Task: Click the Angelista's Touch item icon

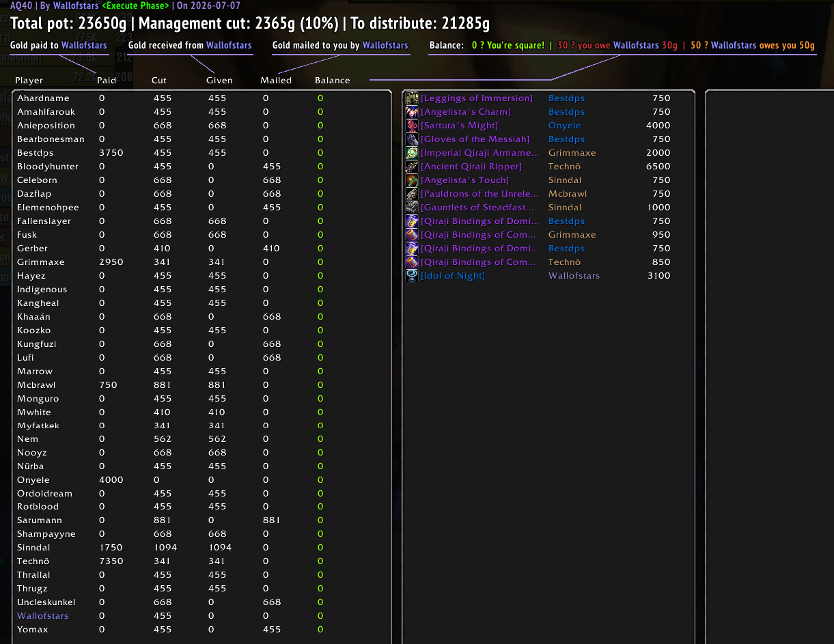Action: tap(412, 180)
